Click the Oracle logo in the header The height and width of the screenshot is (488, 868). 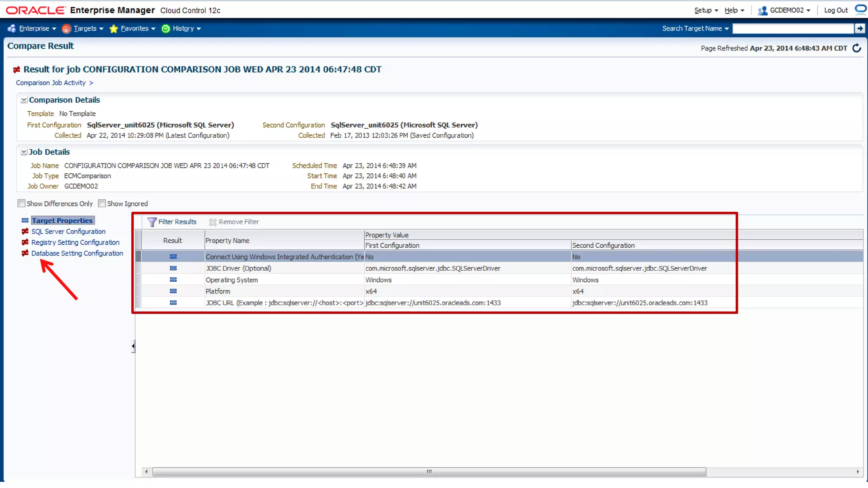click(x=36, y=10)
